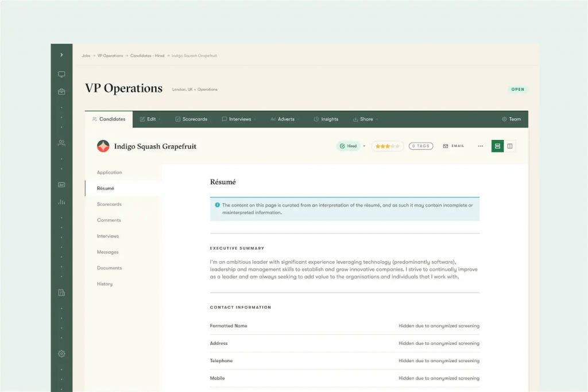This screenshot has width=588, height=392.
Task: Open the analytics bar chart icon
Action: [61, 201]
